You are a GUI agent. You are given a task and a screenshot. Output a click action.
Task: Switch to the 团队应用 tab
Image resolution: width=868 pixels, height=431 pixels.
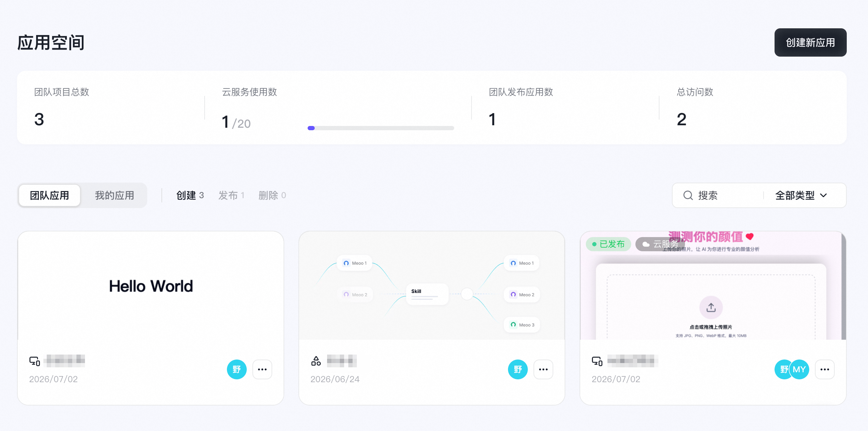point(50,195)
